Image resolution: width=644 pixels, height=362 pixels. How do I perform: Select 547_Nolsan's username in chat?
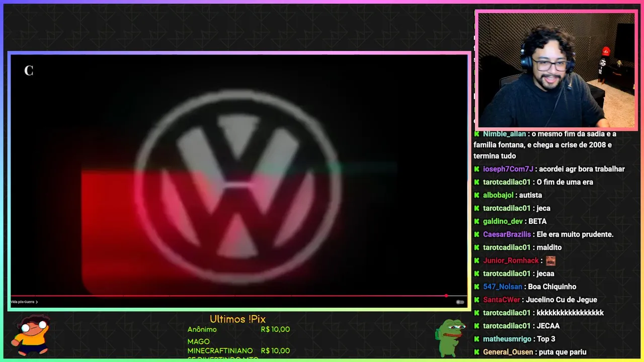(502, 287)
